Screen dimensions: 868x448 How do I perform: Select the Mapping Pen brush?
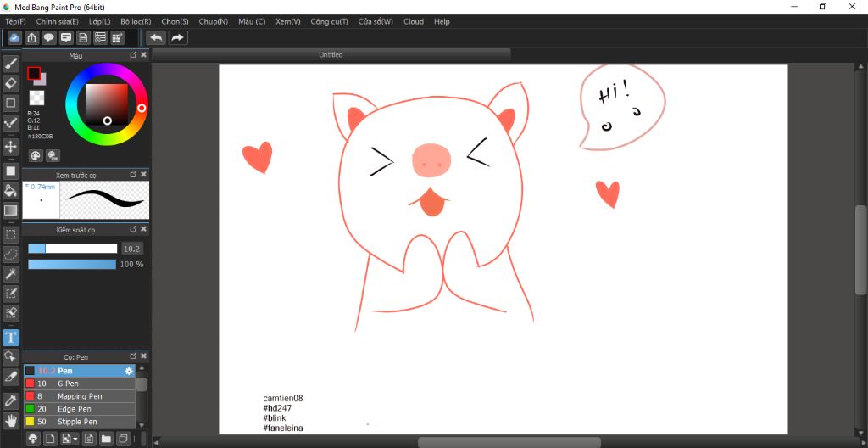79,396
